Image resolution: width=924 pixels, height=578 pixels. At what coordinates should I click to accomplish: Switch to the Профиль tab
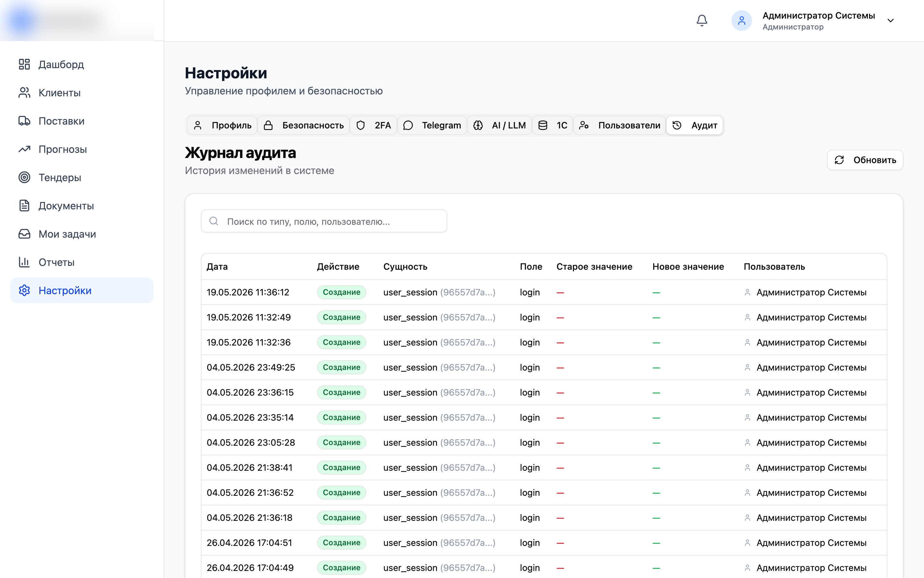point(222,125)
